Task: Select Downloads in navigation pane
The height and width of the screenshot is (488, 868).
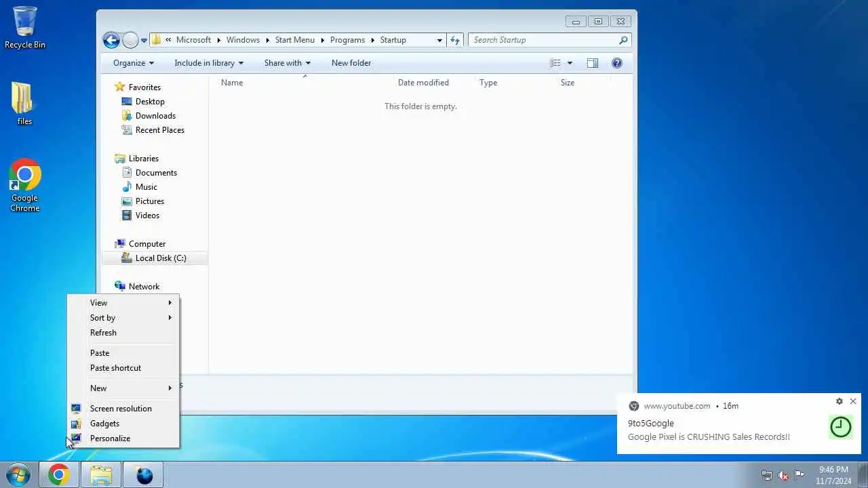Action: 155,116
